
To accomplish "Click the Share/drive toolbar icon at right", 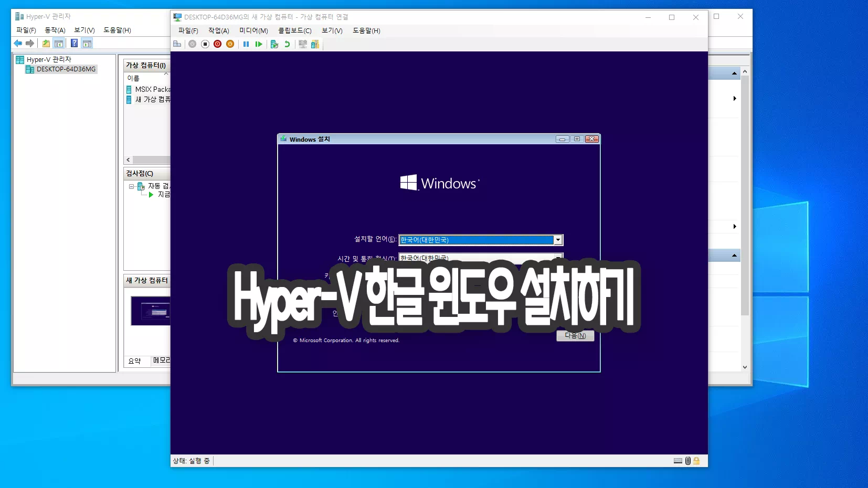I will [315, 44].
